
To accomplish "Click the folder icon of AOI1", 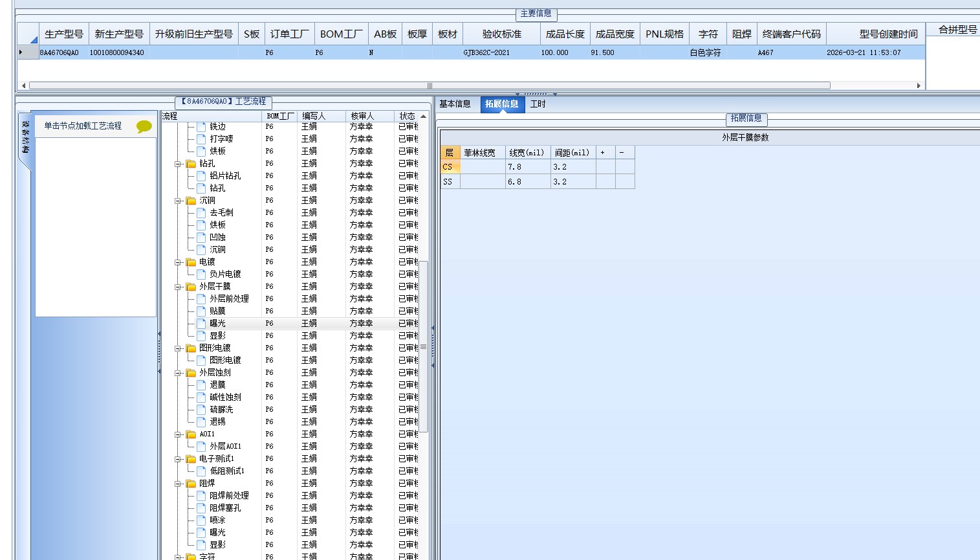I will (x=191, y=434).
